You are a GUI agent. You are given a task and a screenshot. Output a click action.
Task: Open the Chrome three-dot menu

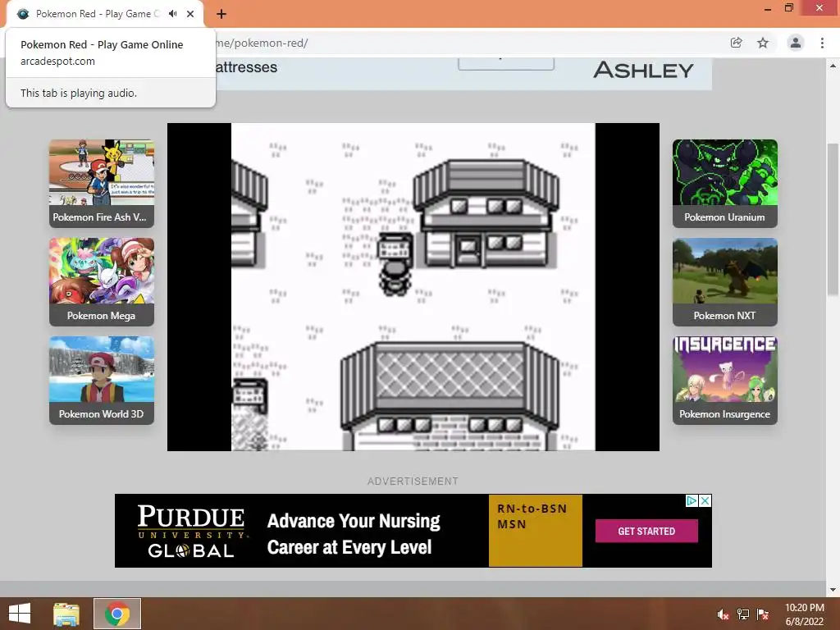[x=822, y=43]
